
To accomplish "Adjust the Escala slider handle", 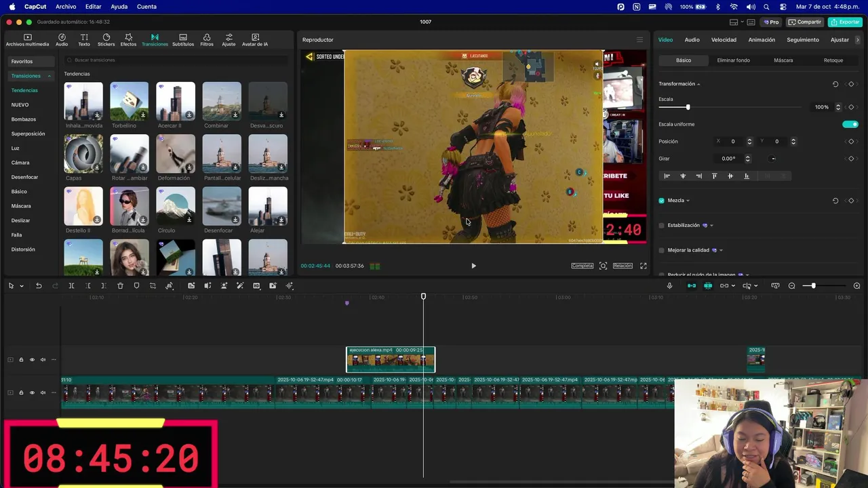I will pos(688,107).
